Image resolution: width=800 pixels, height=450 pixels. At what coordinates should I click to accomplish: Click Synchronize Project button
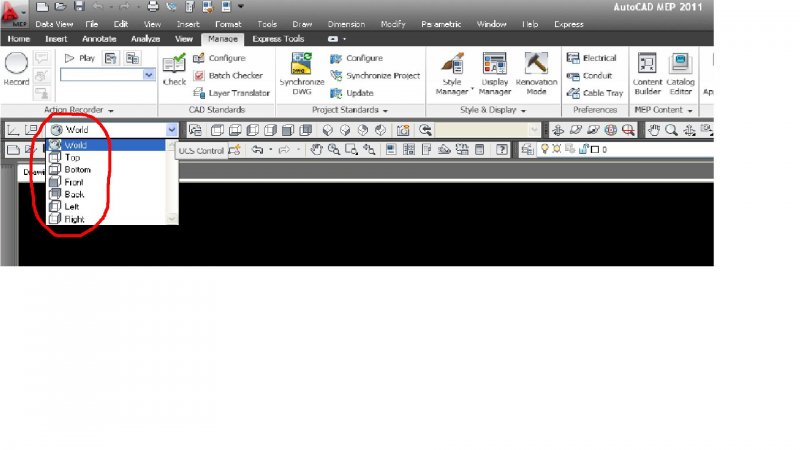pos(376,76)
